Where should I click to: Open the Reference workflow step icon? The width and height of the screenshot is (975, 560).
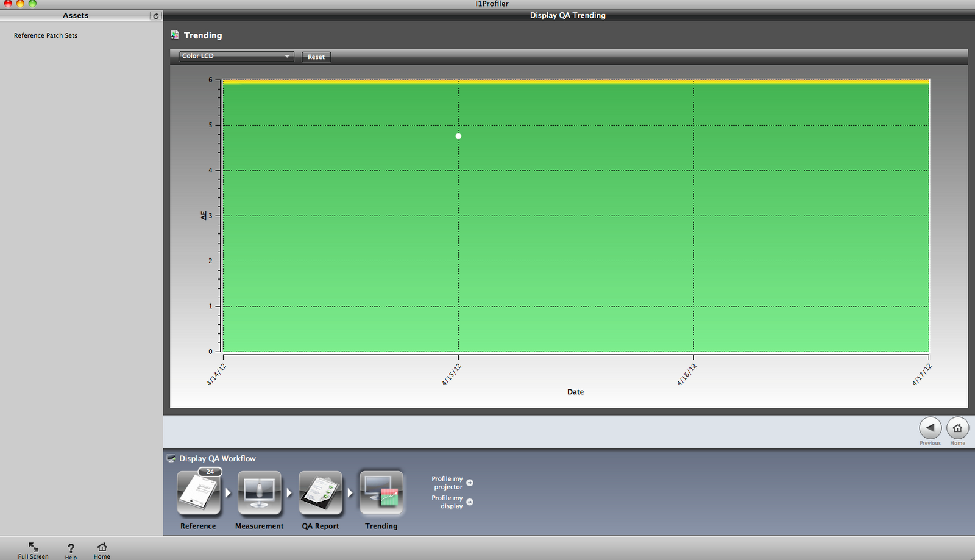pyautogui.click(x=199, y=493)
